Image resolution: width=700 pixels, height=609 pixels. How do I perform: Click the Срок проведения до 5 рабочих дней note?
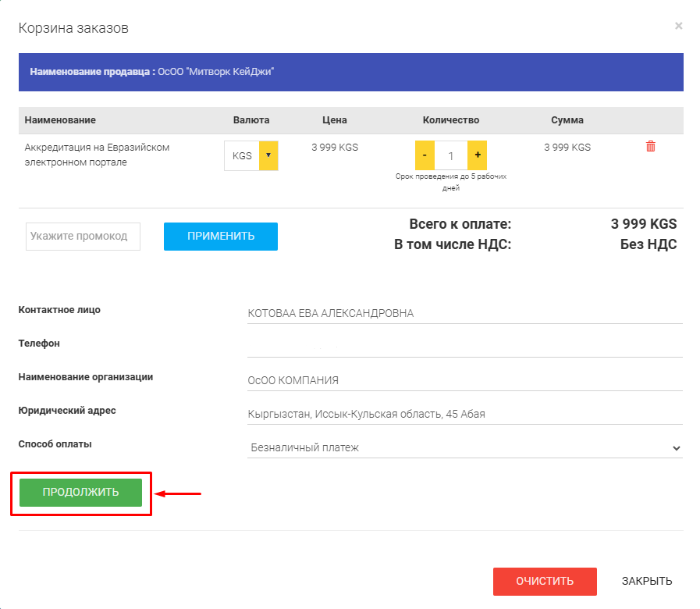coord(451,182)
